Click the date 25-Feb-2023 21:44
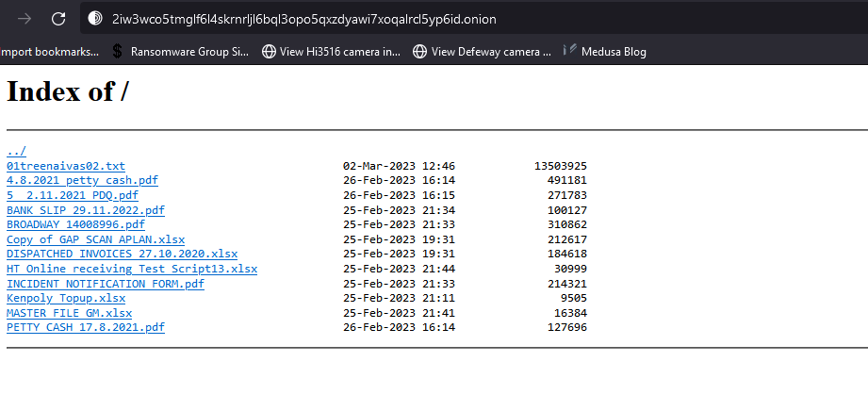868x411 pixels. tap(399, 270)
